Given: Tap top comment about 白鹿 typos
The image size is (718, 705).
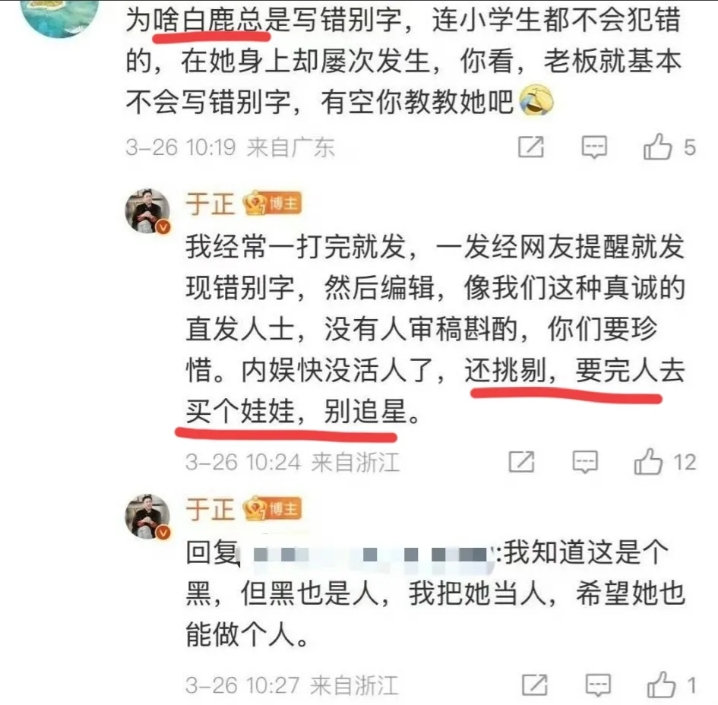Looking at the screenshot, I should click(403, 61).
